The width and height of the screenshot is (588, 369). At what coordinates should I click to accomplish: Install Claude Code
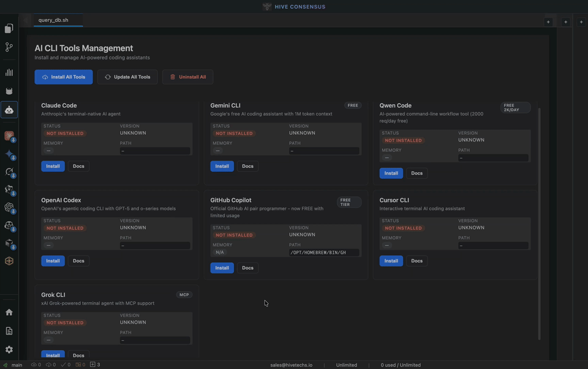53,166
